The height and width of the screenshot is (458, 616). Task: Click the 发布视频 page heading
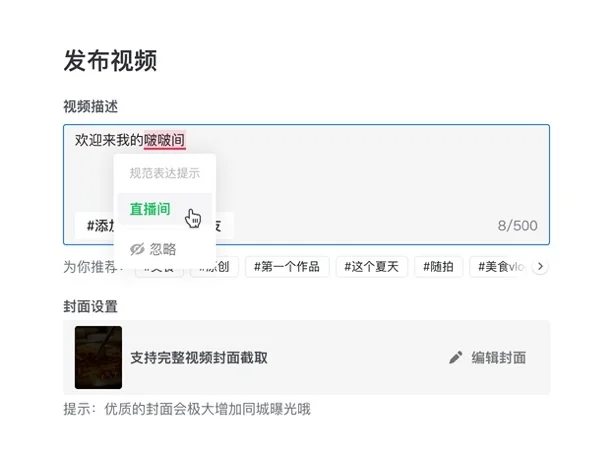(x=110, y=60)
